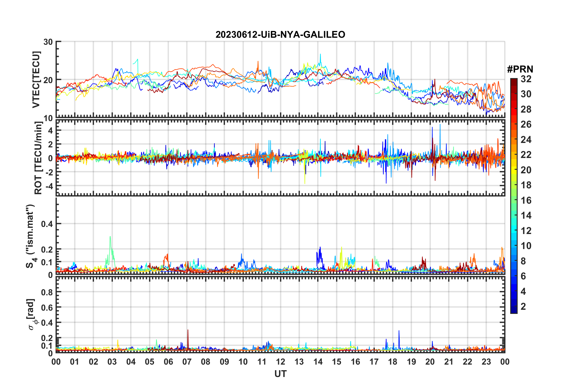Click the sigma-phi [rad] y-axis label

[32, 314]
